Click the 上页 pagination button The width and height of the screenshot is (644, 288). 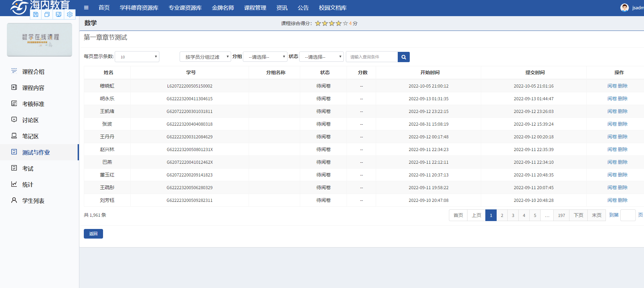point(476,215)
